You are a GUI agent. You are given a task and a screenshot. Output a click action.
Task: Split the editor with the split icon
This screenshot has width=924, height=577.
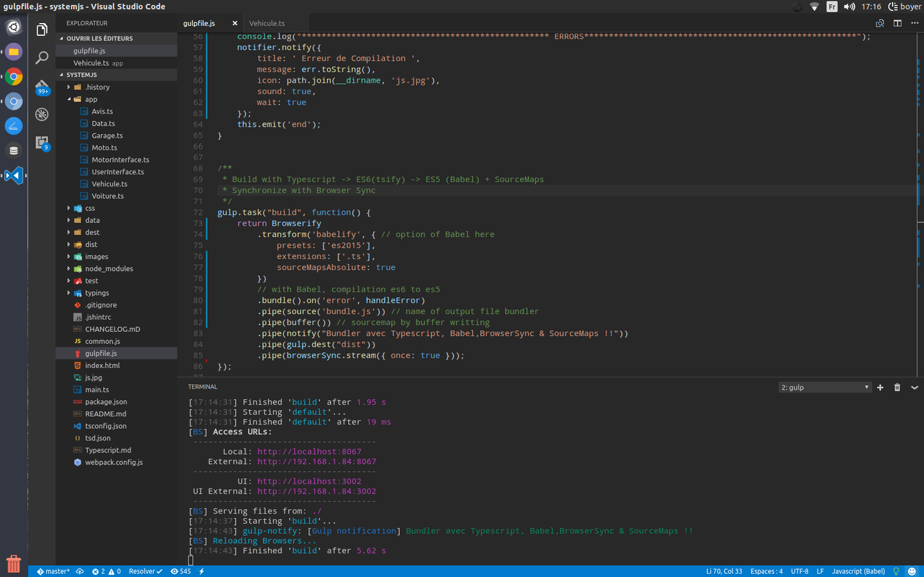coord(897,23)
